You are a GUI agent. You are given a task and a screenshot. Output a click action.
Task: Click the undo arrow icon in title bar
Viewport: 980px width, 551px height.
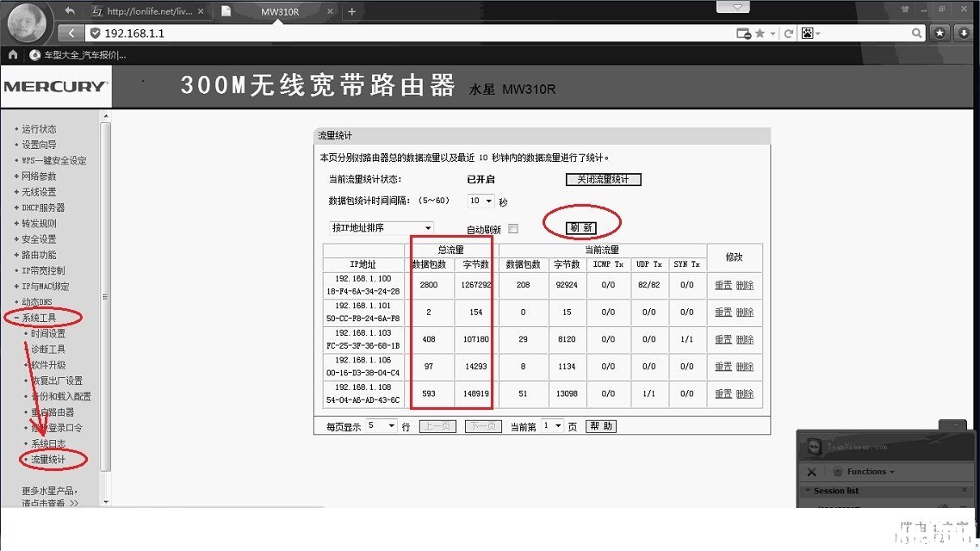70,10
